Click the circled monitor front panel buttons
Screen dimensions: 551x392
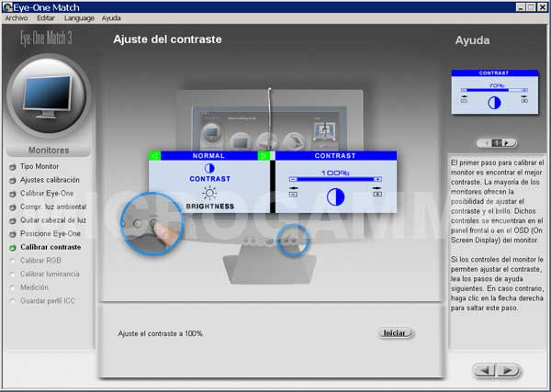click(292, 240)
